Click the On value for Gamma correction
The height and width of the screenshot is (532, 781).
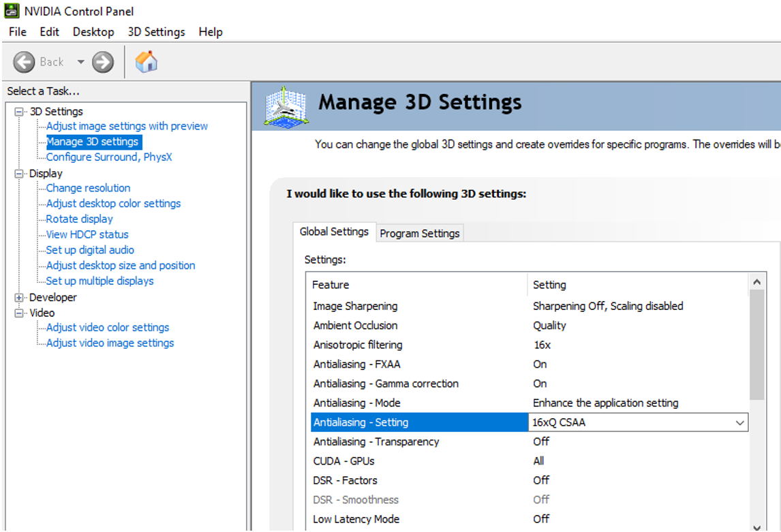coord(540,384)
